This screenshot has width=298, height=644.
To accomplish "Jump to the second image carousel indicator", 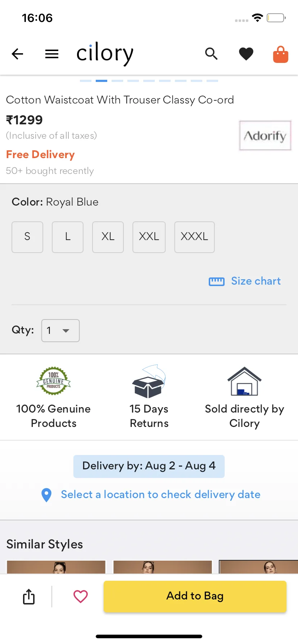I will [101, 81].
